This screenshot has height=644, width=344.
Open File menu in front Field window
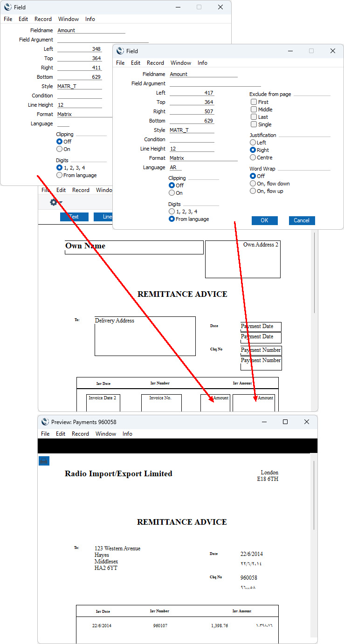coord(120,63)
